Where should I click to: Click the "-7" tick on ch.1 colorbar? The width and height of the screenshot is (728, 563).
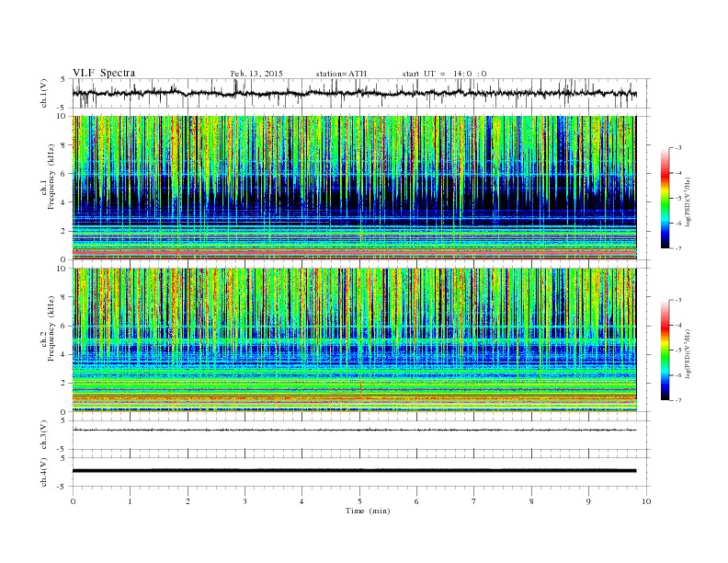(x=677, y=248)
